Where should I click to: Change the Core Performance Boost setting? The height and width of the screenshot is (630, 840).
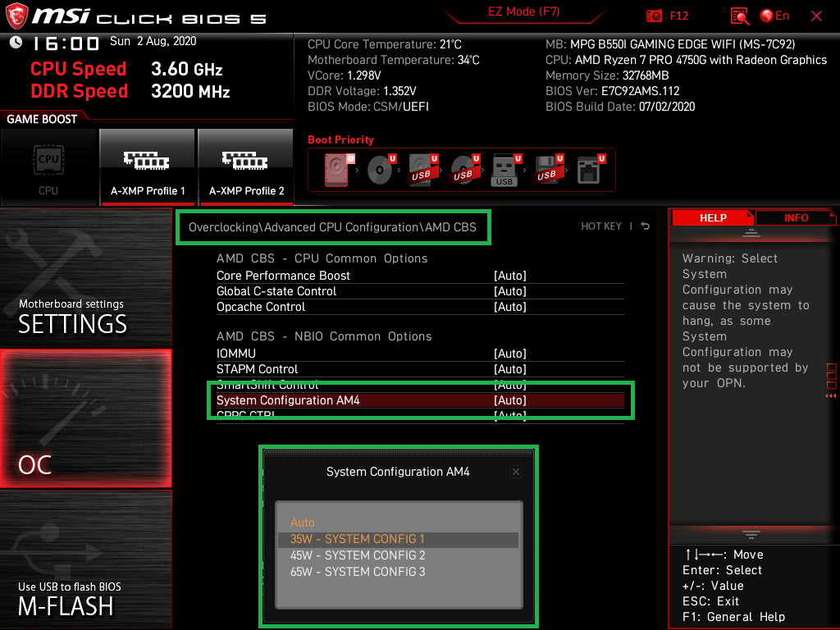(x=420, y=276)
